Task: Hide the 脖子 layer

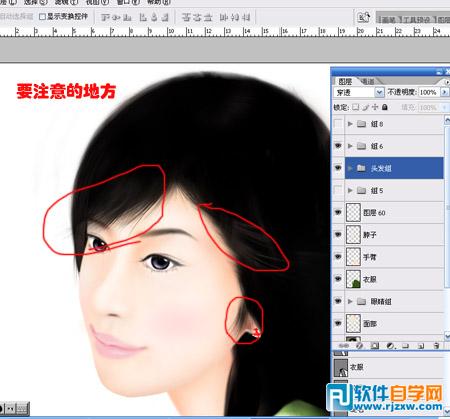Action: point(338,235)
